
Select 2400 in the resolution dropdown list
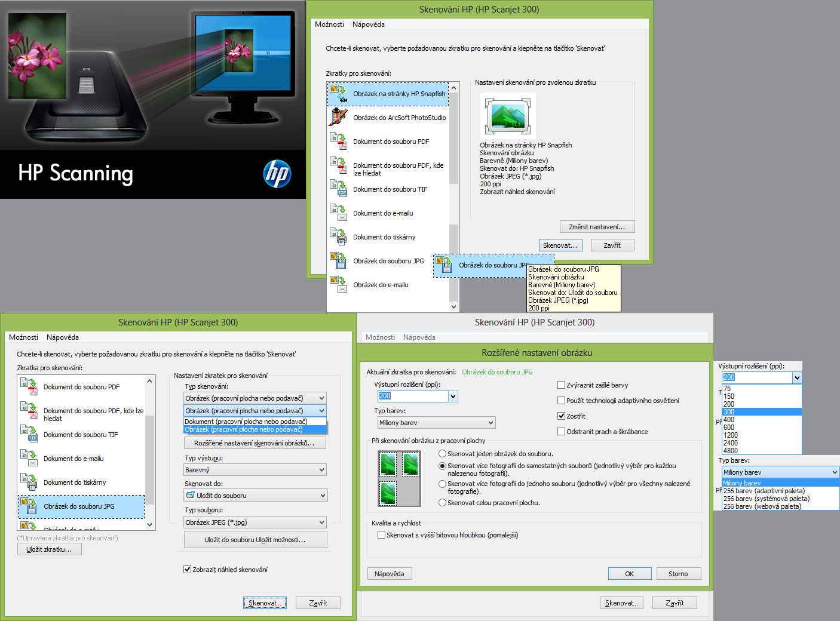[762, 443]
